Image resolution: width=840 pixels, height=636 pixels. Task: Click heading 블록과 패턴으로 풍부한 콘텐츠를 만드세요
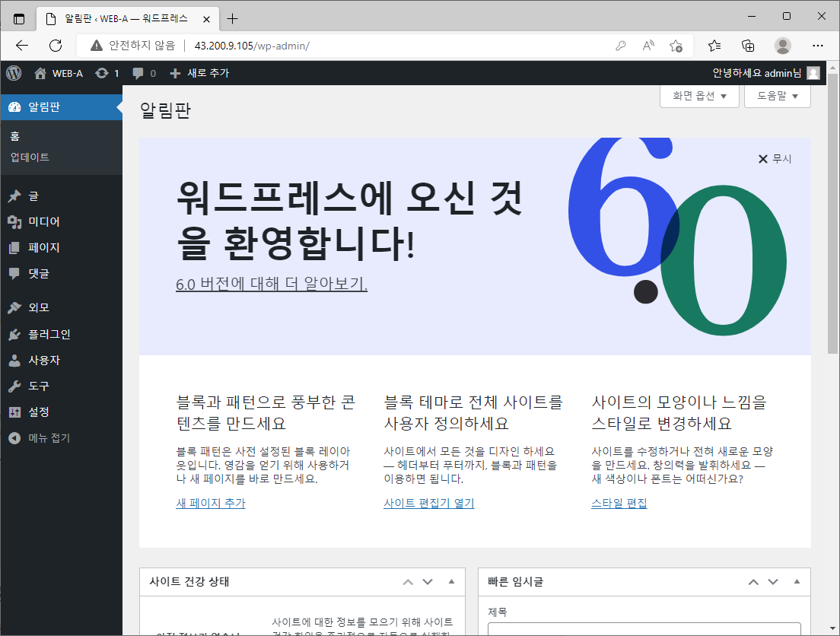266,412
